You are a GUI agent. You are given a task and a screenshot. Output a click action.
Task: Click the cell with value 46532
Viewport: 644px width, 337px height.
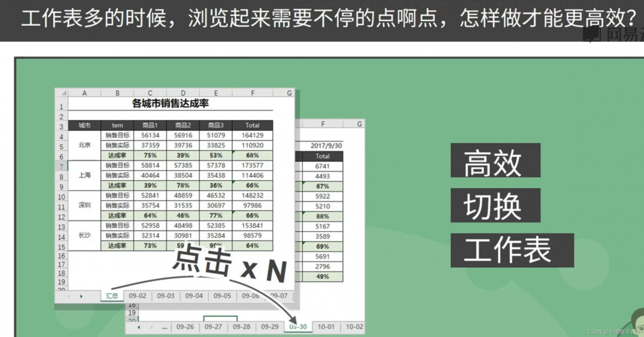tap(216, 196)
